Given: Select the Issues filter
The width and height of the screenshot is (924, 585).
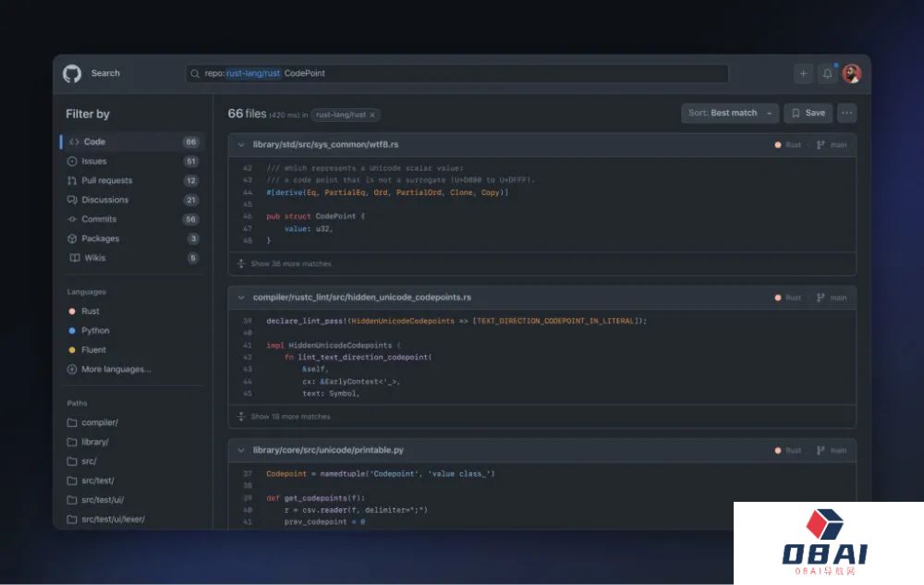Looking at the screenshot, I should click(94, 161).
